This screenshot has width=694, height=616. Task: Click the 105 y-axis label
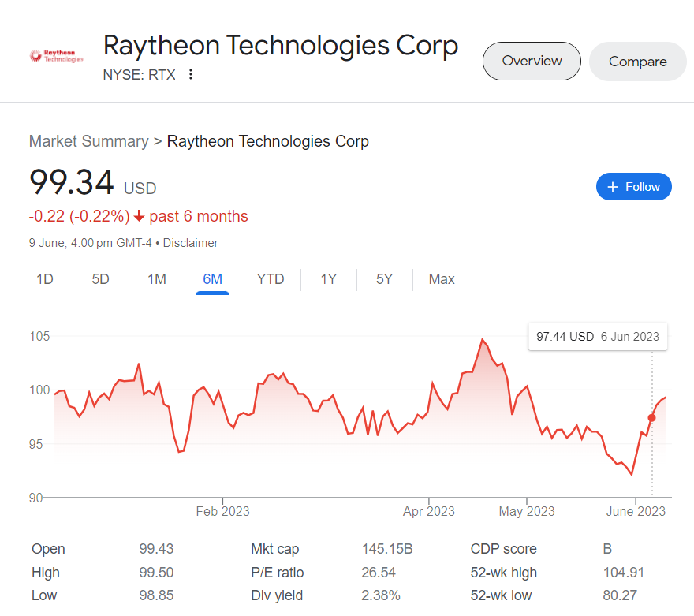[39, 336]
